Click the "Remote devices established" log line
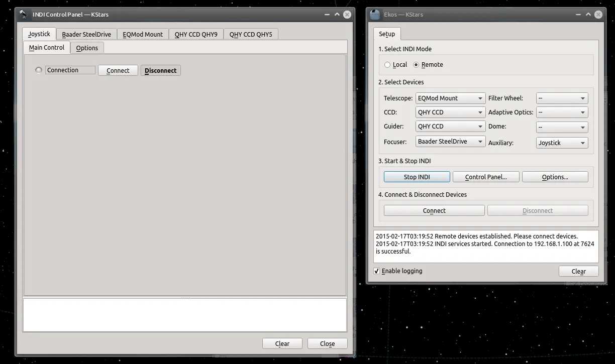The width and height of the screenshot is (615, 364). pos(477,236)
